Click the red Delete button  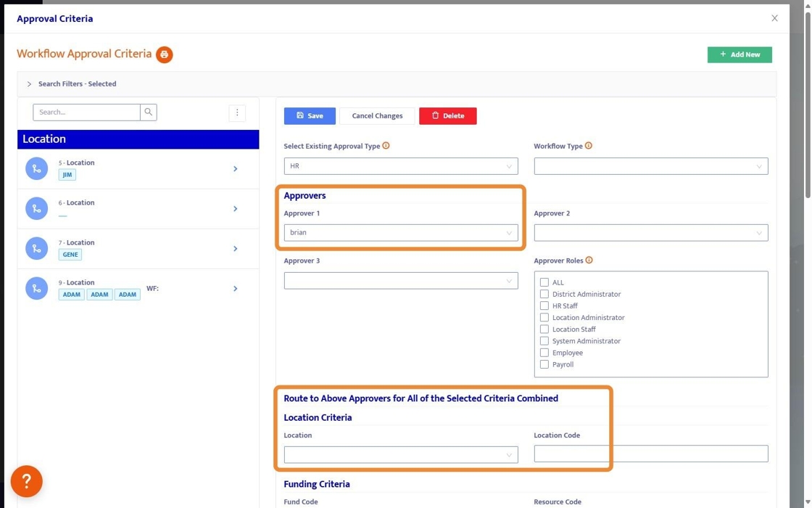[448, 115]
